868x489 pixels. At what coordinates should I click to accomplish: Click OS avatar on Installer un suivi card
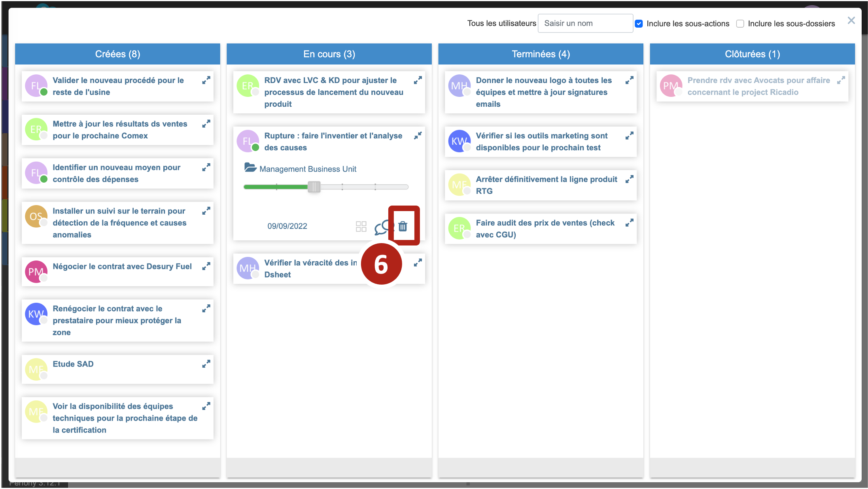coord(36,216)
